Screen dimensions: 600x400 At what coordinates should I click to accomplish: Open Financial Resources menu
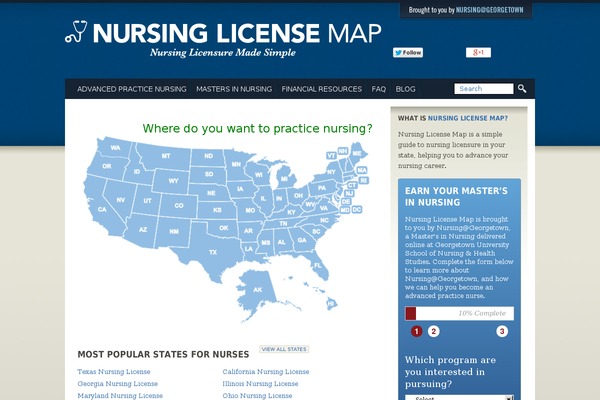click(321, 89)
